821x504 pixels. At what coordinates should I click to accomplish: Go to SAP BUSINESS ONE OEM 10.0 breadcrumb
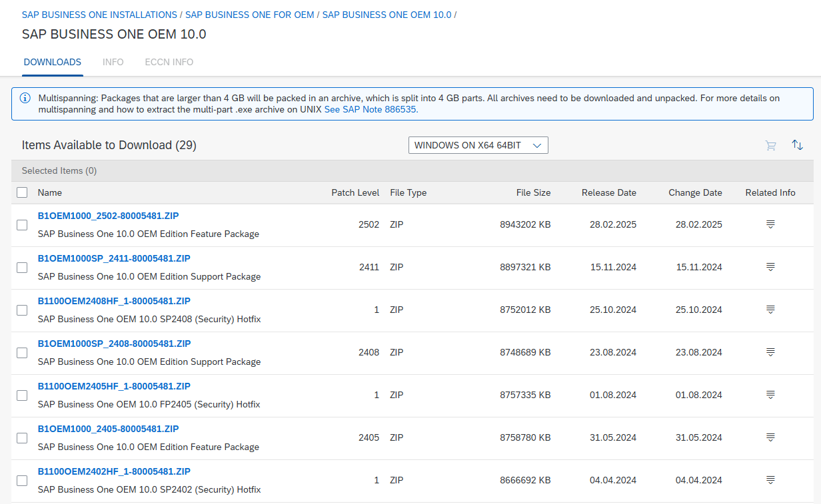[387, 15]
